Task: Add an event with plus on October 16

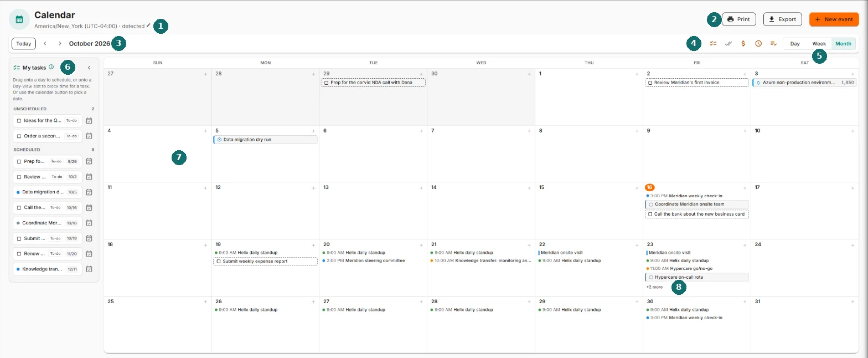Action: click(x=745, y=187)
